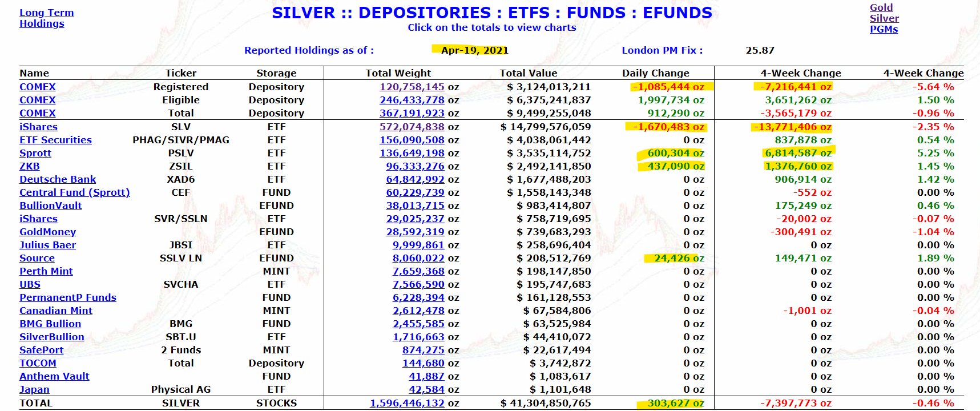This screenshot has width=980, height=411.
Task: Open the 64,842,992 oz weight link
Action: [x=415, y=179]
